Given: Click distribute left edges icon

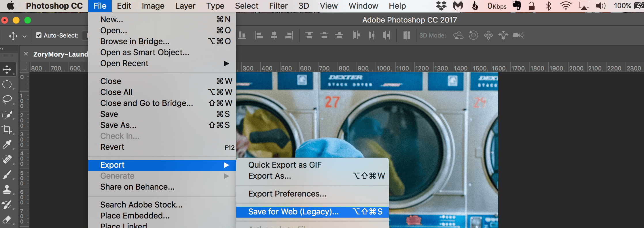Looking at the screenshot, I should pyautogui.click(x=356, y=35).
